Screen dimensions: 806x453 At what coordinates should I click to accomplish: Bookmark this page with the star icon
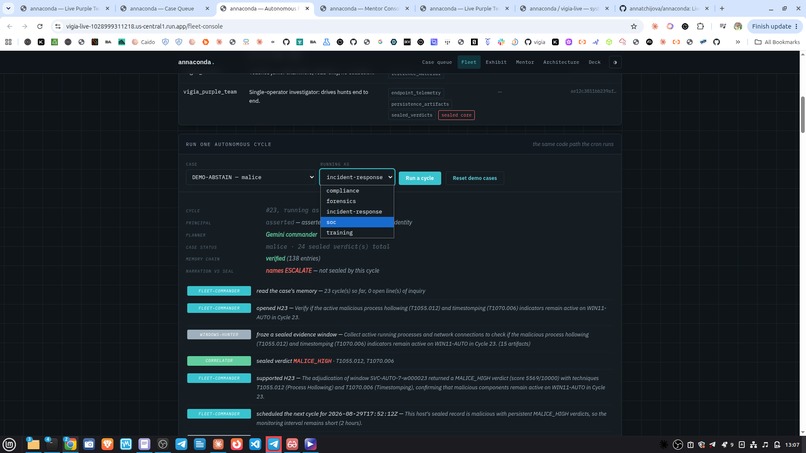coord(634,26)
